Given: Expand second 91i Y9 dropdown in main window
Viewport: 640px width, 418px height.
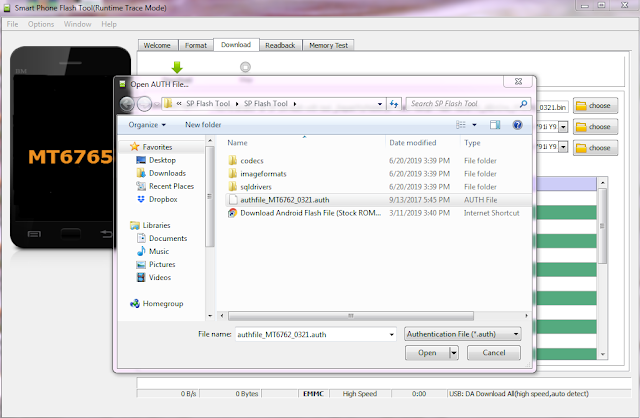Looking at the screenshot, I should 563,147.
